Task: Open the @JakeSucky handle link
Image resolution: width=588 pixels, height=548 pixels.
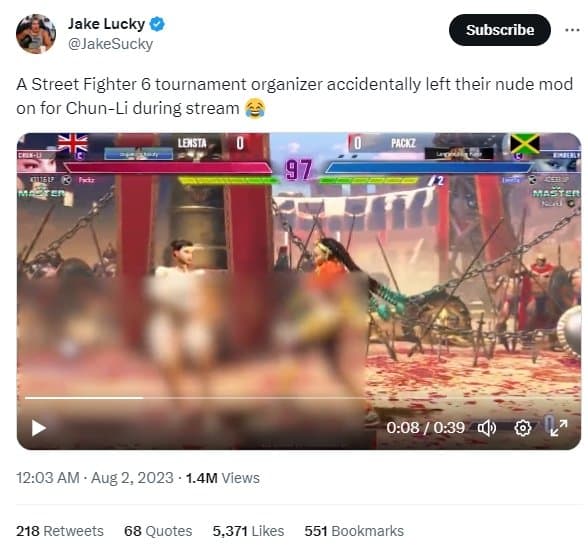Action: pos(110,44)
